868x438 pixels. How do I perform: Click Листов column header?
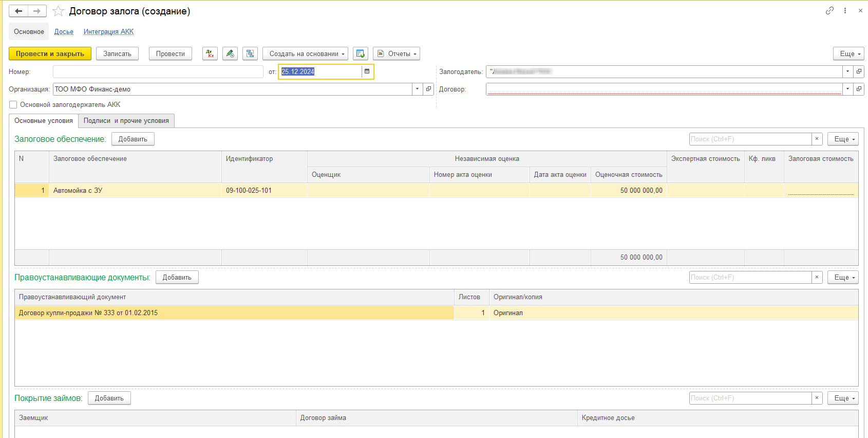pyautogui.click(x=471, y=297)
